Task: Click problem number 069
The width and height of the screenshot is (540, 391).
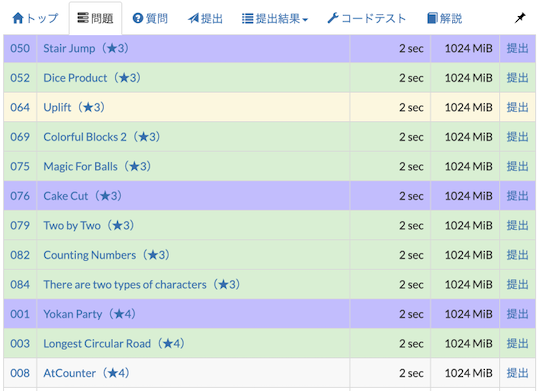Action: click(x=20, y=137)
